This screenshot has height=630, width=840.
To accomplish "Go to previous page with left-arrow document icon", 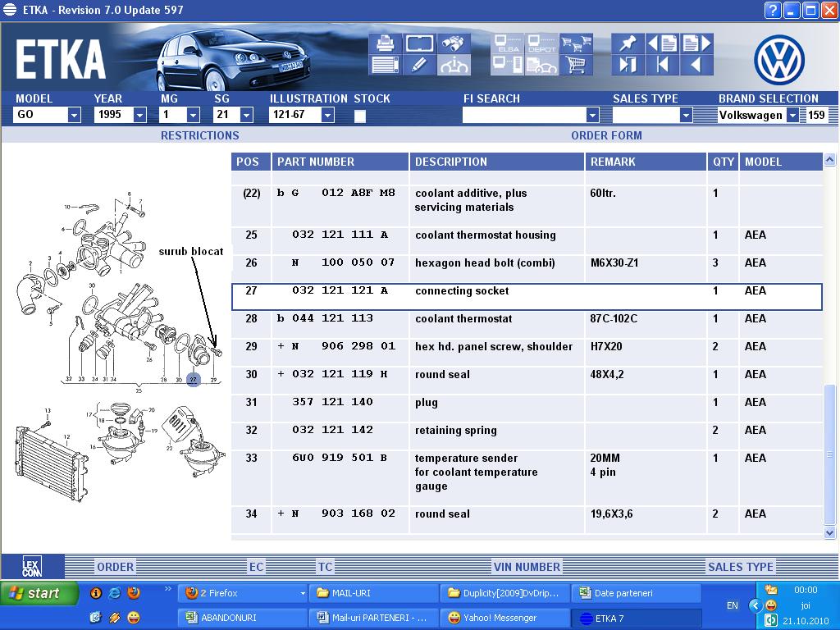I will 662,43.
